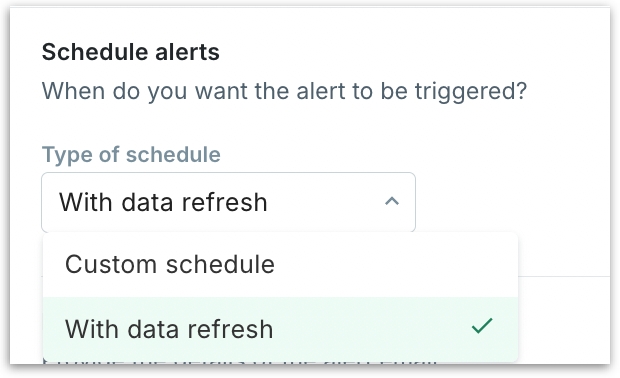This screenshot has height=378, width=620.
Task: Choose With data refresh from the list
Action: pos(280,329)
